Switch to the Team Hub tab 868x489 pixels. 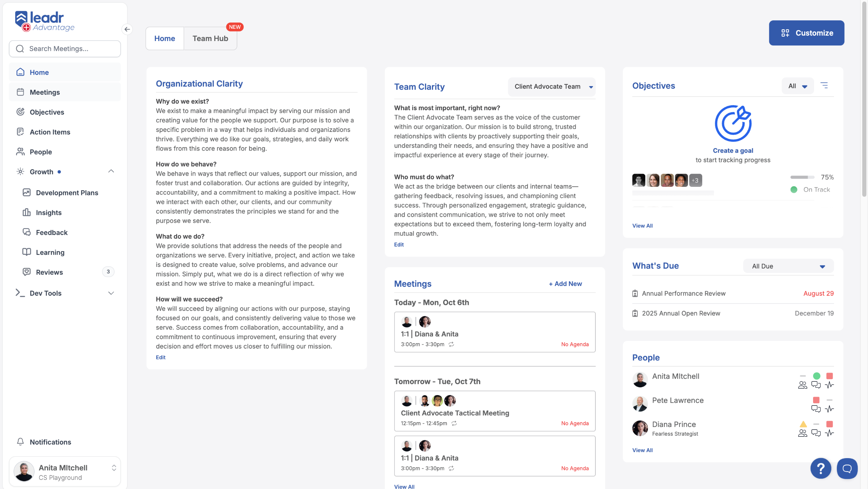pos(210,38)
